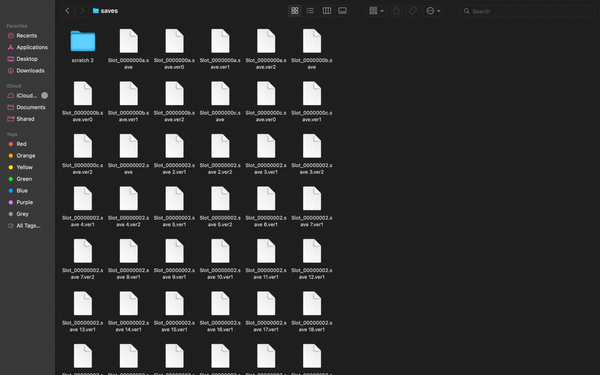
Task: Switch to list view
Action: click(310, 11)
